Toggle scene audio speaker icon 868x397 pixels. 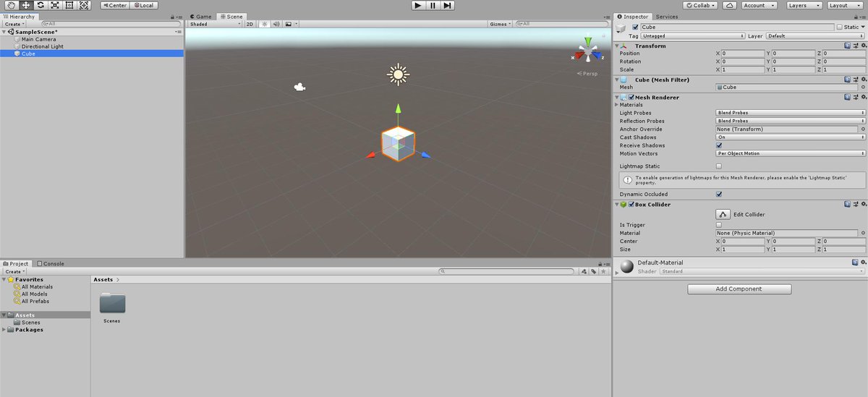(276, 24)
